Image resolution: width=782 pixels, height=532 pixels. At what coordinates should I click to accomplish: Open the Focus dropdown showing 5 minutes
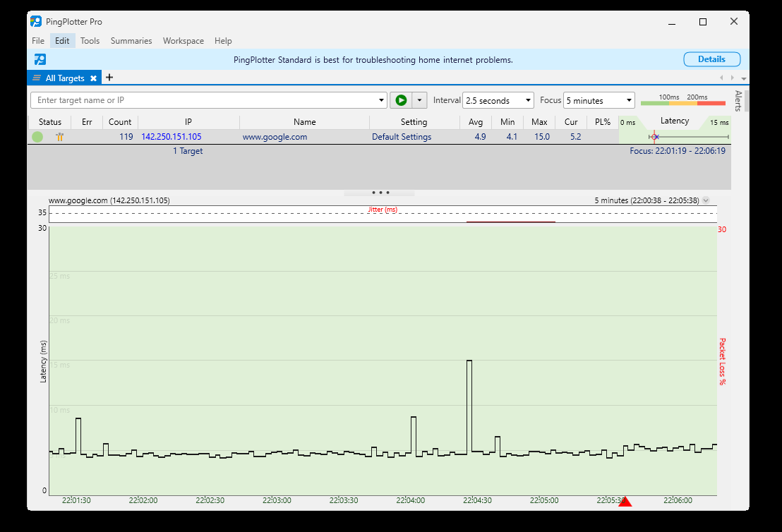click(599, 100)
